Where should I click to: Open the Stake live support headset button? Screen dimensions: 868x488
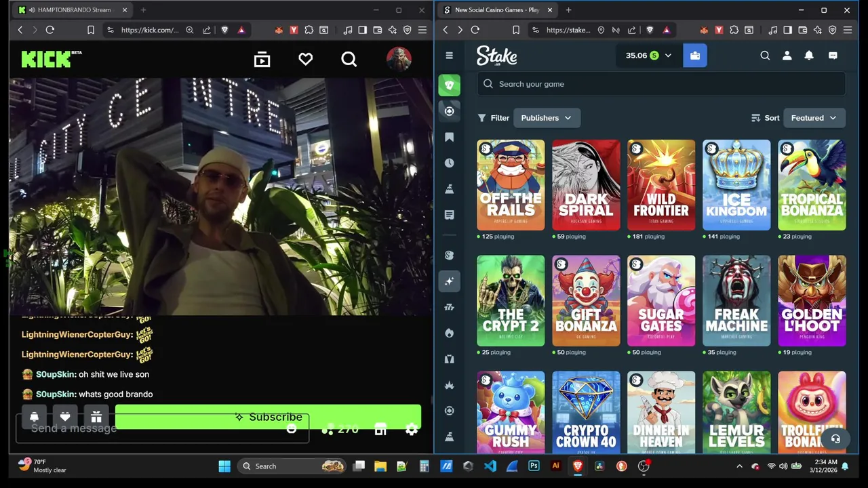tap(835, 439)
